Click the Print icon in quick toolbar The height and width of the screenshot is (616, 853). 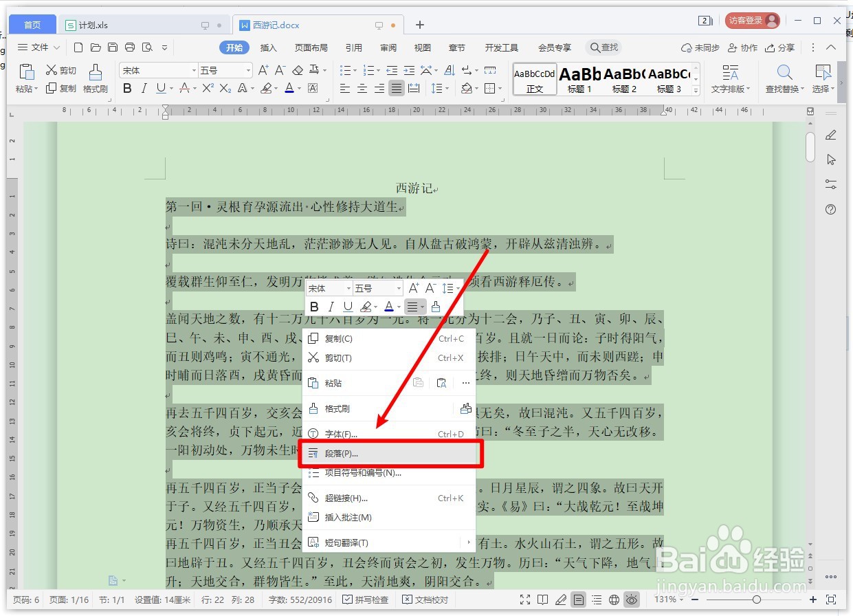[130, 47]
